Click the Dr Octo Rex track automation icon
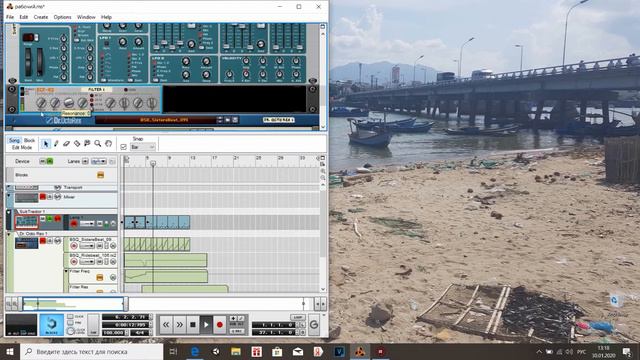The width and height of the screenshot is (640, 360). (x=58, y=241)
